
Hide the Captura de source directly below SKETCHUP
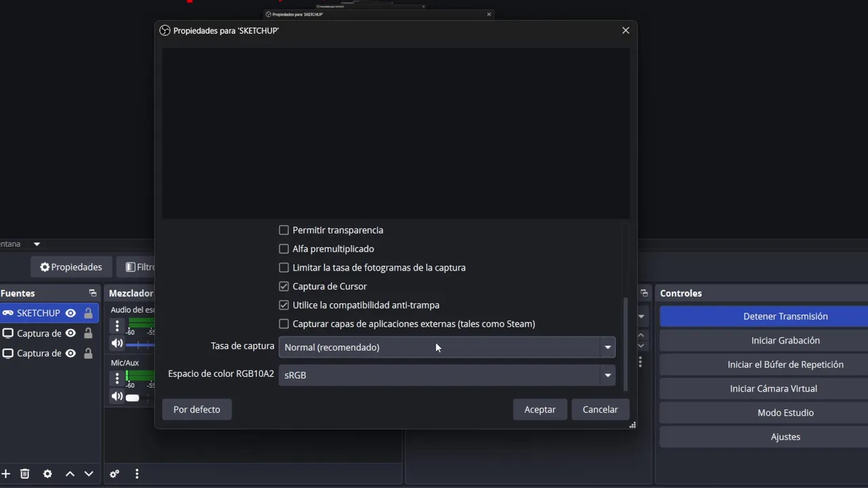(x=71, y=333)
